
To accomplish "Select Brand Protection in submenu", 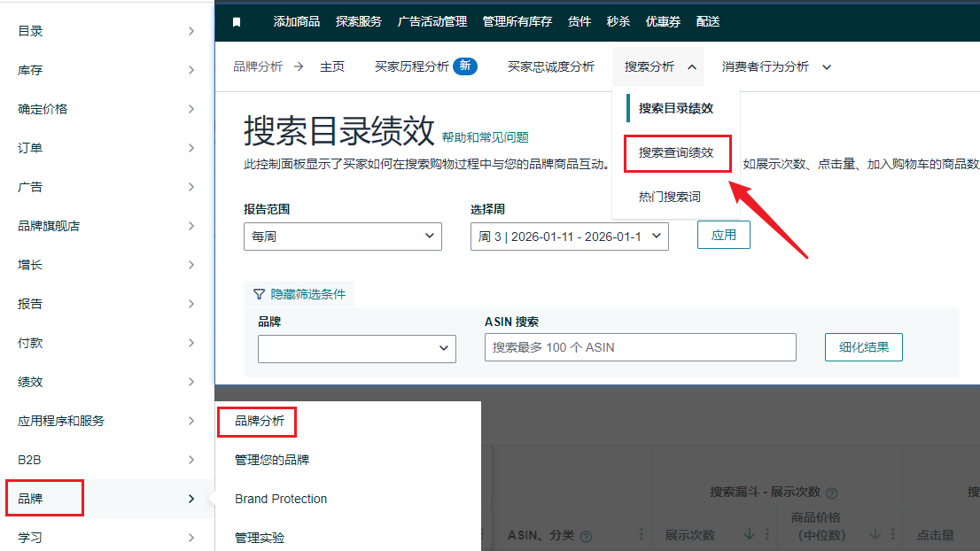I will 281,499.
